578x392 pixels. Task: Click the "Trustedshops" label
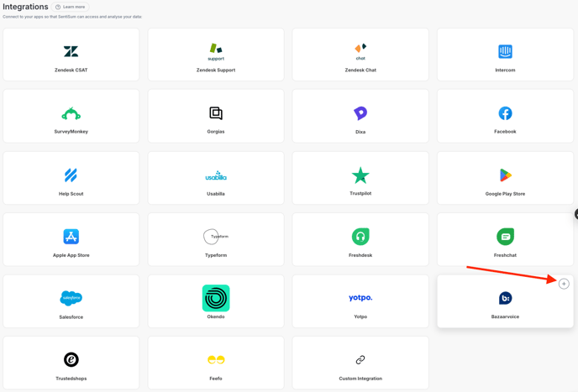[x=71, y=379]
